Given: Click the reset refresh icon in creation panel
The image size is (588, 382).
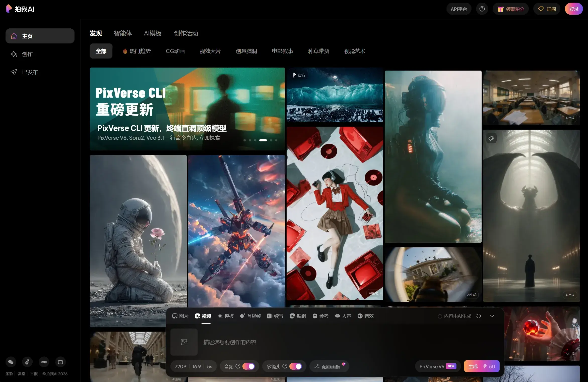Looking at the screenshot, I should tap(479, 316).
